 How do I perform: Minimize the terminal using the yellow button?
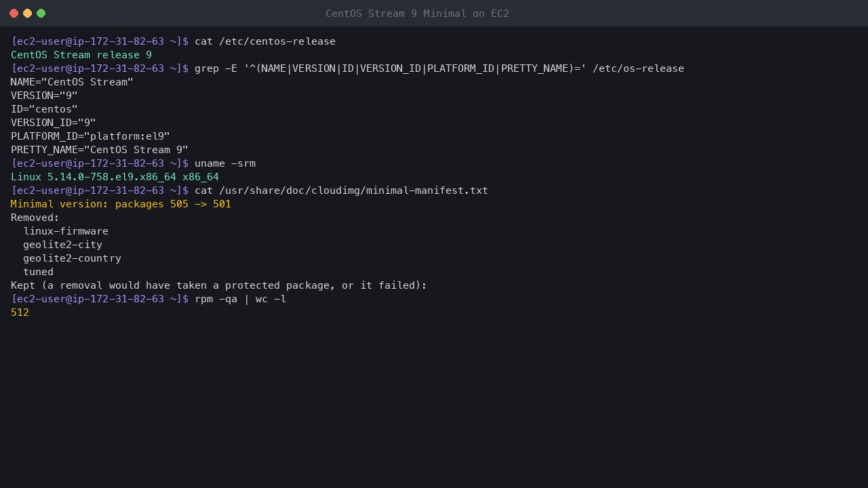pyautogui.click(x=27, y=14)
